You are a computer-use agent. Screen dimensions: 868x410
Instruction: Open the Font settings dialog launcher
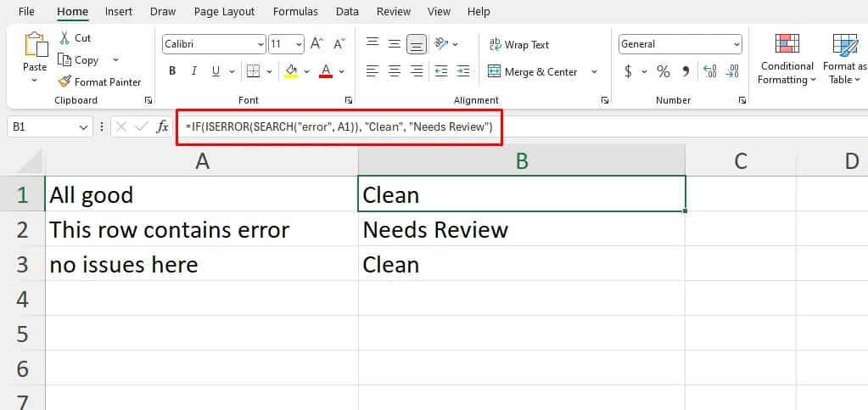(x=349, y=100)
